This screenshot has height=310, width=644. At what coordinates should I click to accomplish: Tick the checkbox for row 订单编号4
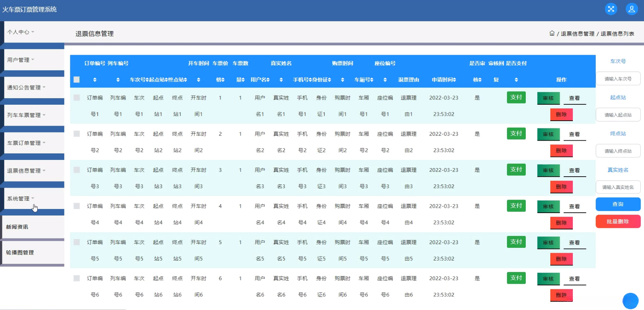[x=77, y=206]
